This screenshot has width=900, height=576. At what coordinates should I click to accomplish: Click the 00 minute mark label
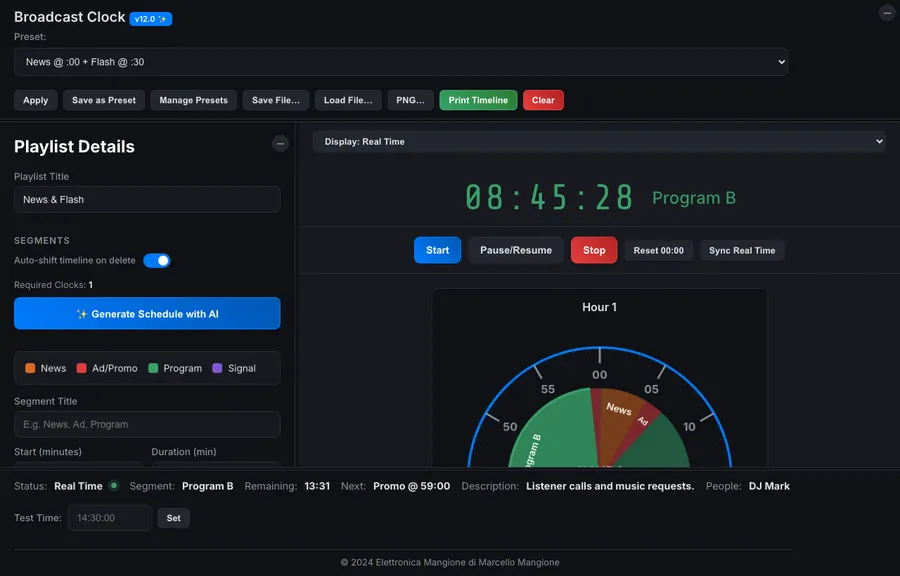pos(599,375)
